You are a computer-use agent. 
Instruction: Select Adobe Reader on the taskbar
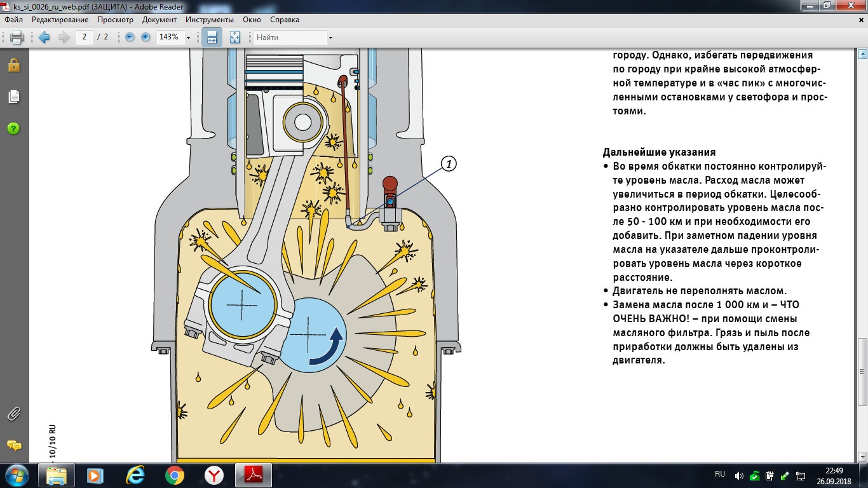click(x=254, y=475)
